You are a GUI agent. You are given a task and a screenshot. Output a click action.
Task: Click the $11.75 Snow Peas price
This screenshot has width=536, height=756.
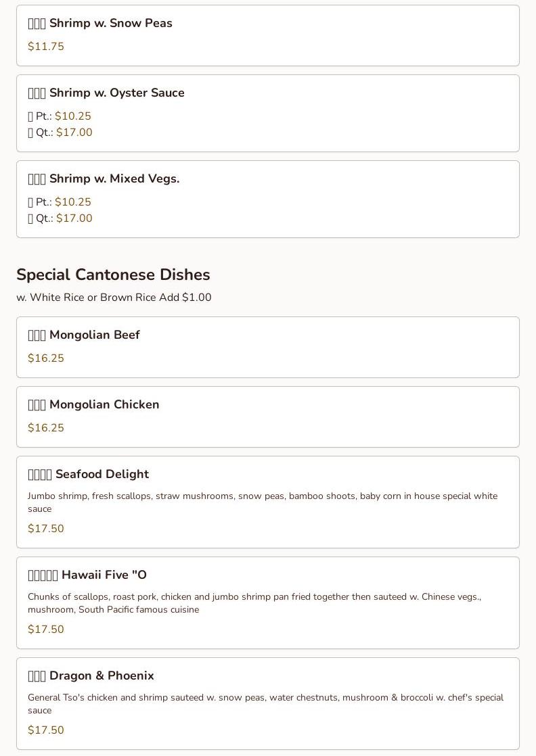(46, 47)
